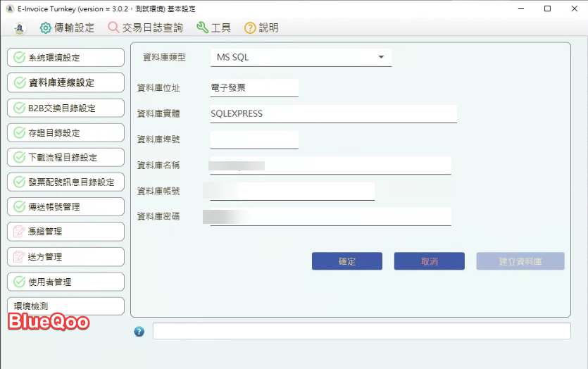Go to 下載流程目錄設定 section
The width and height of the screenshot is (588, 369).
tap(65, 157)
